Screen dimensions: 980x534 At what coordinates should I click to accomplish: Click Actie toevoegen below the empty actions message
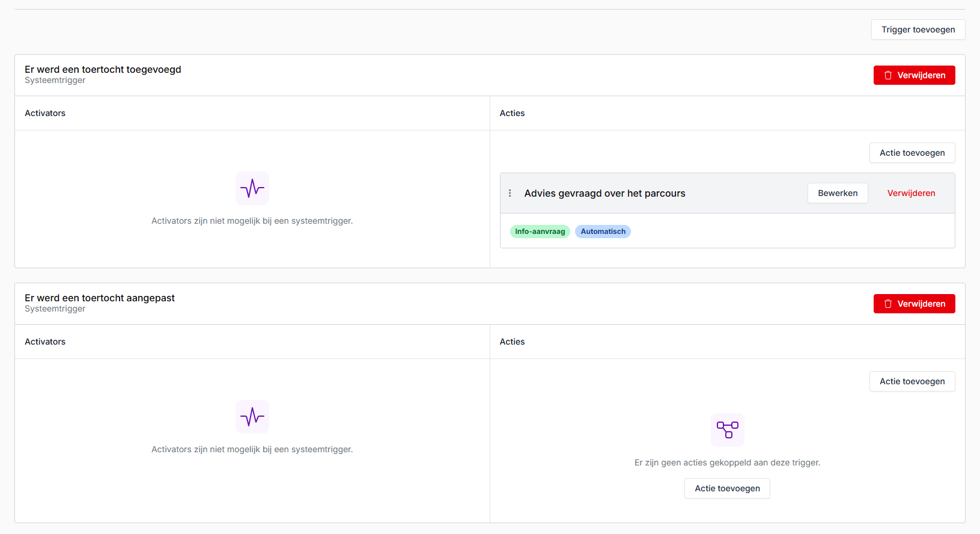(727, 488)
